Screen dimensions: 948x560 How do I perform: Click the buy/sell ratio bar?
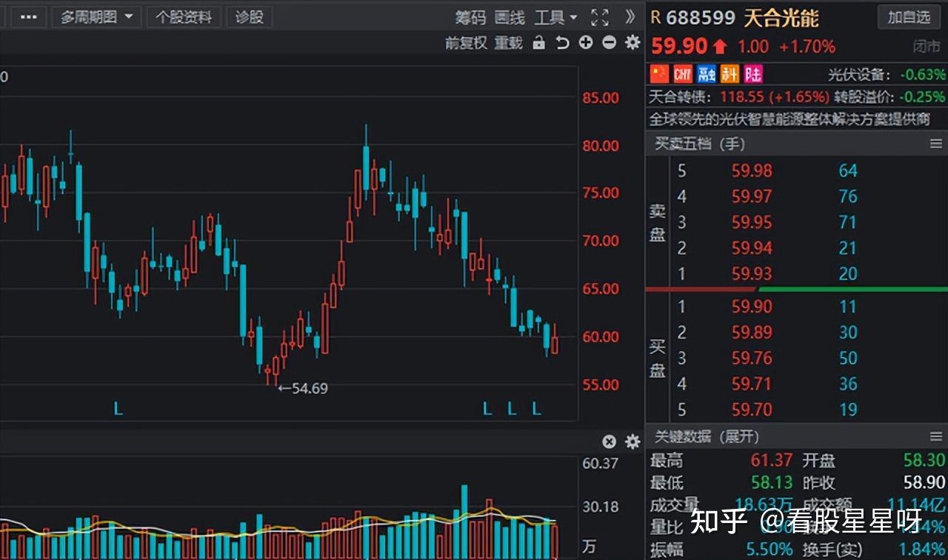[x=796, y=289]
